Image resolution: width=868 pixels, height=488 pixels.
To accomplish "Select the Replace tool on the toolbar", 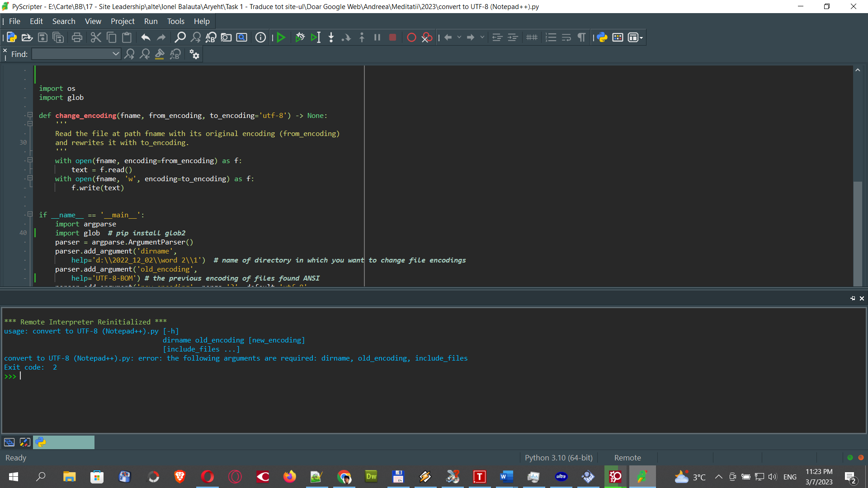I will 211,38.
